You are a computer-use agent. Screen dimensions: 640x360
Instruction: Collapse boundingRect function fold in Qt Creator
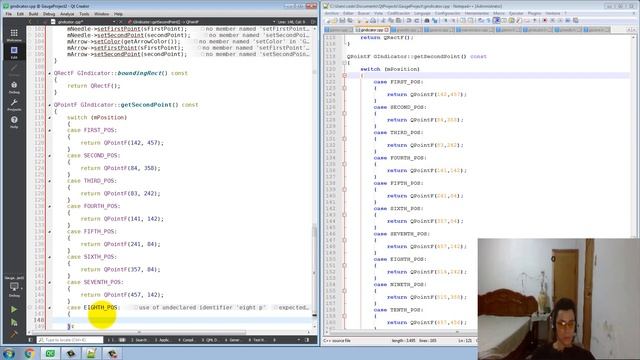pyautogui.click(x=50, y=73)
